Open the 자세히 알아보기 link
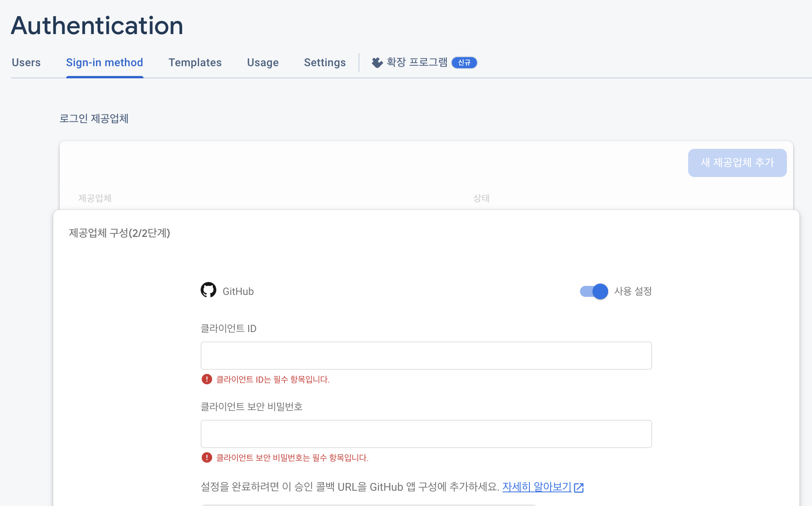The height and width of the screenshot is (506, 812). (536, 487)
